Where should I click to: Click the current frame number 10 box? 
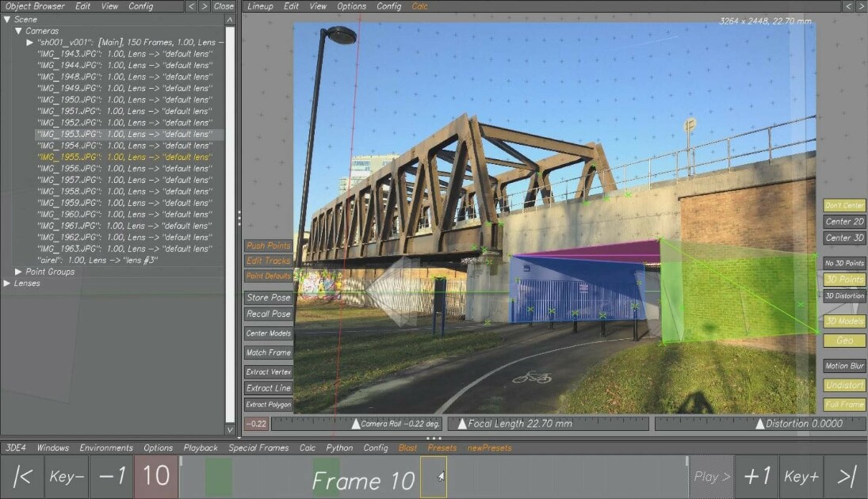click(156, 476)
